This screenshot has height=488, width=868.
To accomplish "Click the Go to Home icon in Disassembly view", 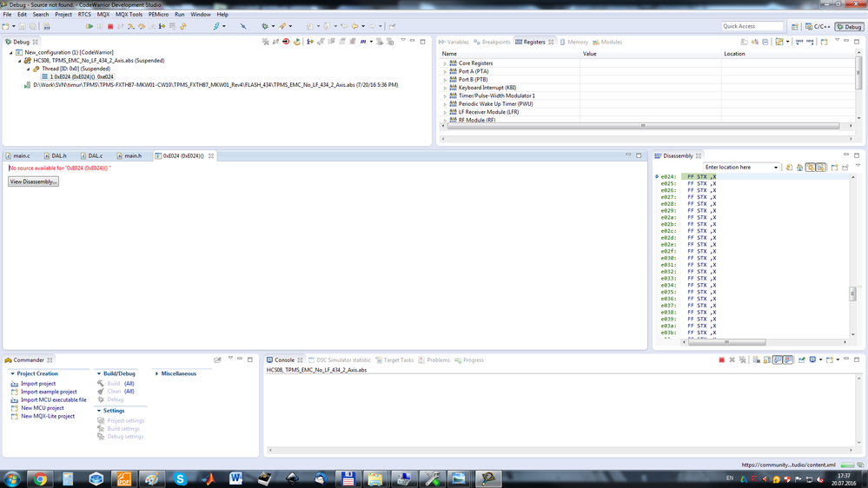I will (799, 167).
